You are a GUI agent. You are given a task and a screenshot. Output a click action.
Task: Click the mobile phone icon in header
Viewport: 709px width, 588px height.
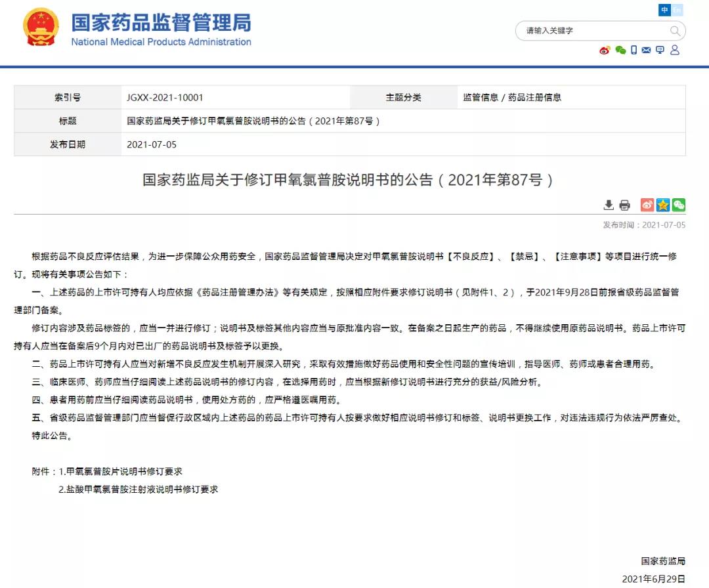[634, 51]
